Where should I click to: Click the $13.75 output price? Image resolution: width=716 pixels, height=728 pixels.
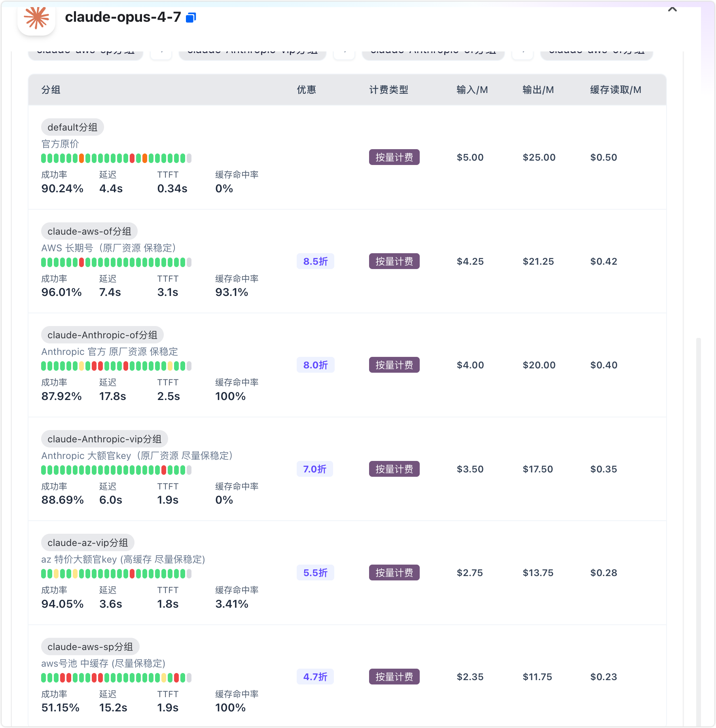click(538, 573)
